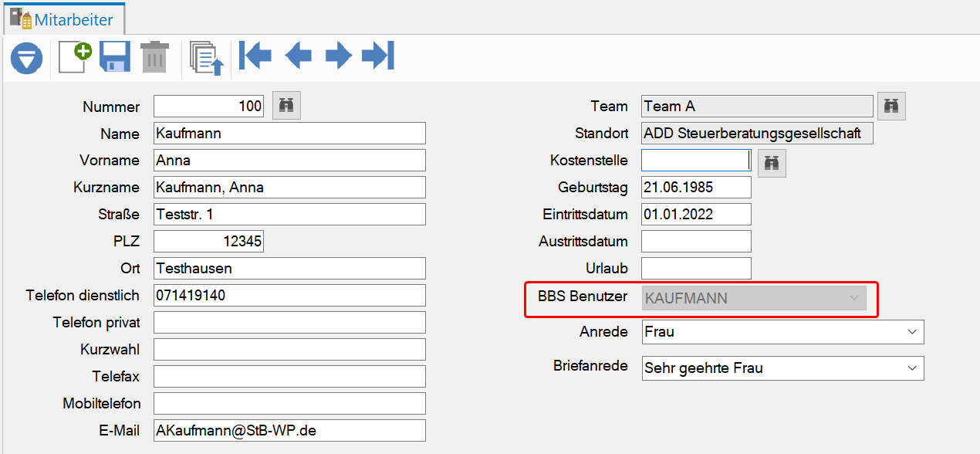This screenshot has height=454, width=980.
Task: Click the PLZ field
Action: (x=209, y=242)
